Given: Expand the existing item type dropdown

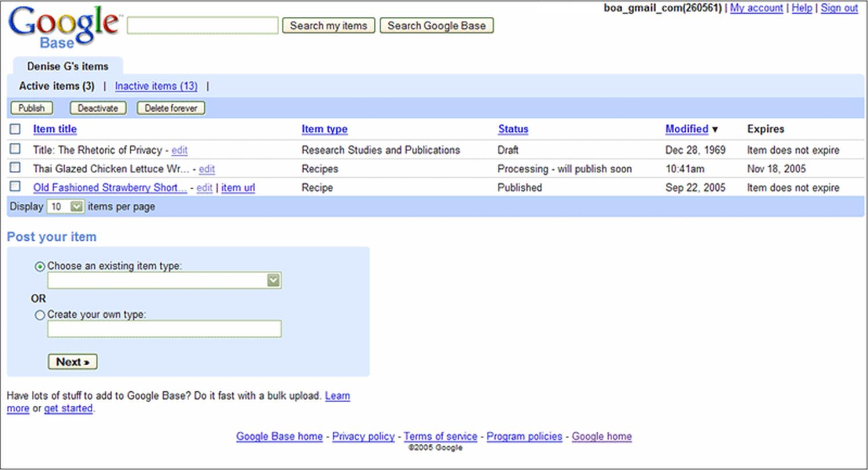Looking at the screenshot, I should pyautogui.click(x=273, y=281).
